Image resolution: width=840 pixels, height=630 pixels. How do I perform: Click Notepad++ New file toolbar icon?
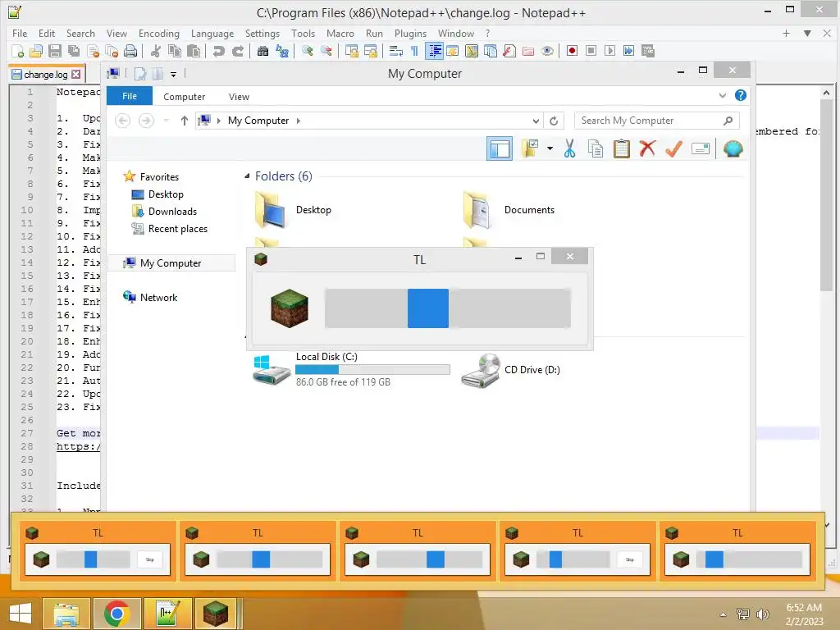pyautogui.click(x=18, y=51)
